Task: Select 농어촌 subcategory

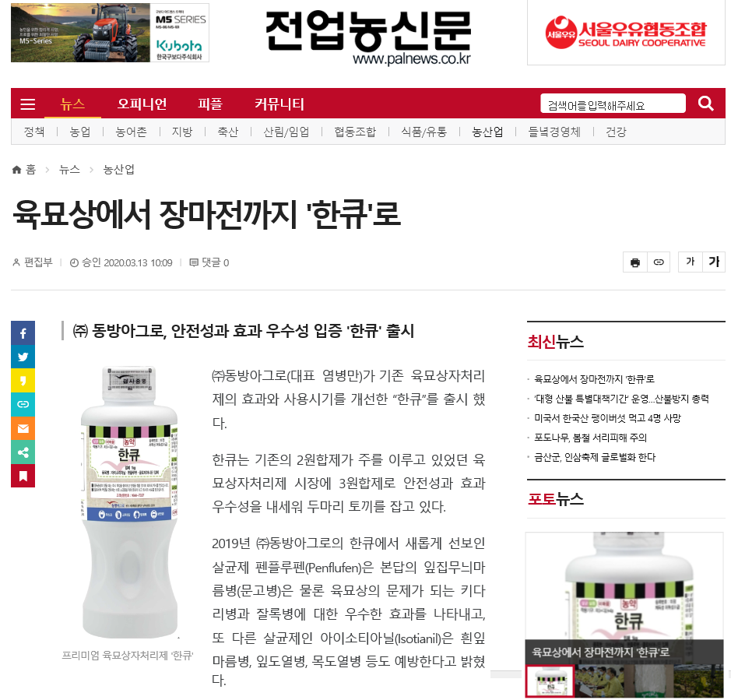Action: coord(131,132)
